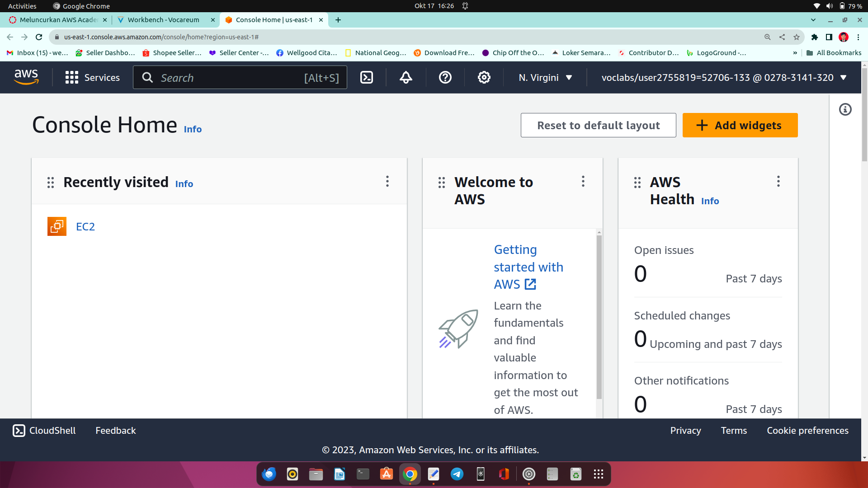The height and width of the screenshot is (488, 868).
Task: Open CloudShell icon in top navigation bar
Action: coord(366,78)
